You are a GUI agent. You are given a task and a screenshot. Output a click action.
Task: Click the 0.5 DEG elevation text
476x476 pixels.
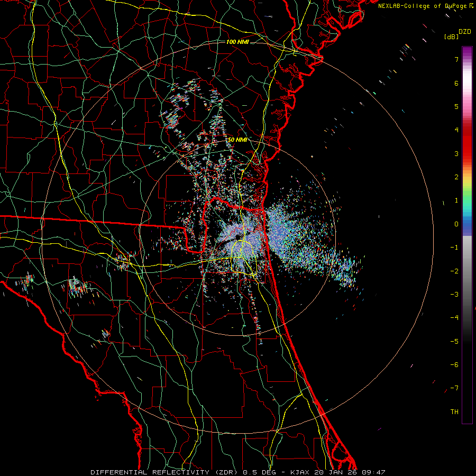point(260,472)
